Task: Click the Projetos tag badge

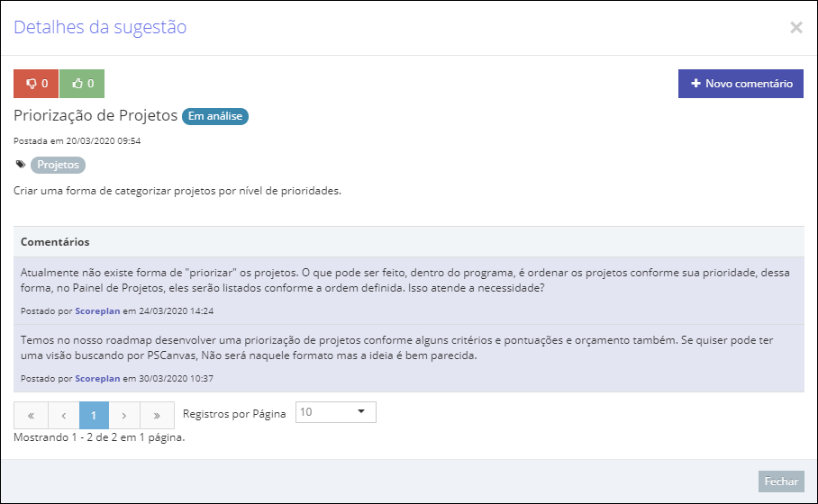Action: [58, 165]
